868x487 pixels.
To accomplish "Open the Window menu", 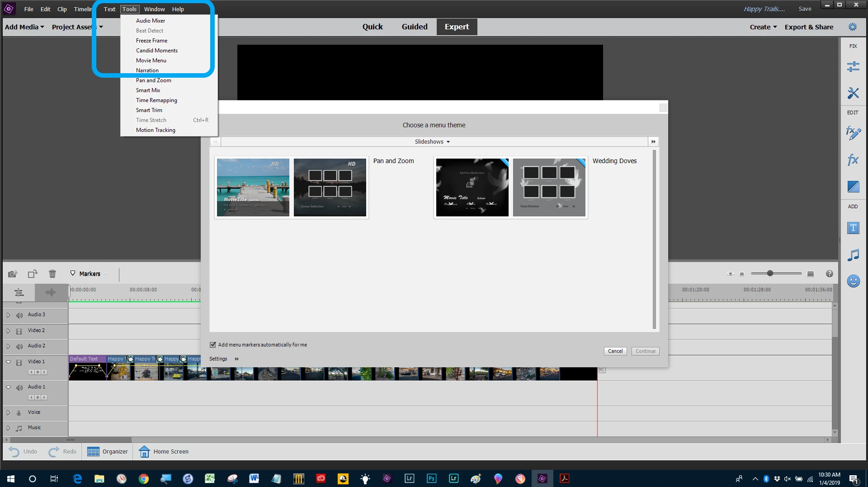I will coord(154,9).
